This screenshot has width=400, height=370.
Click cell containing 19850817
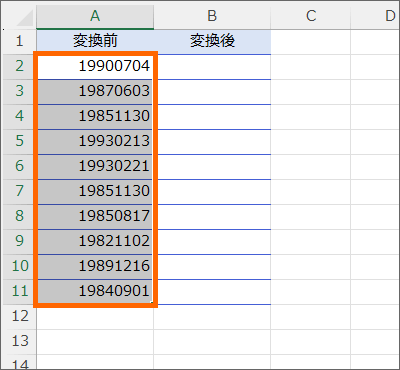pos(95,217)
